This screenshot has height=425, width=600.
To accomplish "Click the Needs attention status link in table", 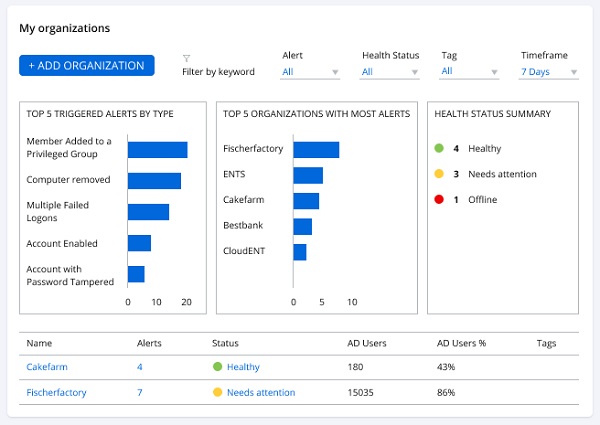I will tap(261, 393).
